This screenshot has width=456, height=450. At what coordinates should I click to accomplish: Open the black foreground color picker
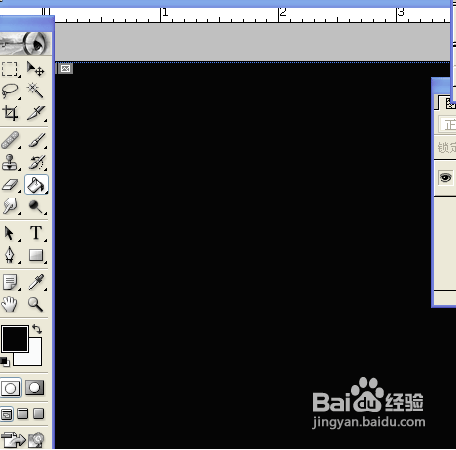(x=15, y=339)
